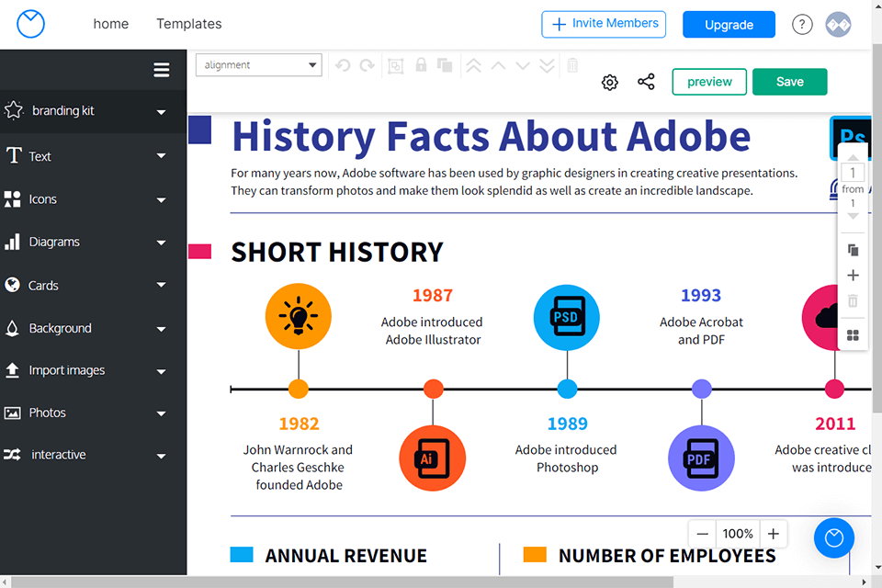
Task: Select the blue 1989 timeline dot
Action: [567, 389]
